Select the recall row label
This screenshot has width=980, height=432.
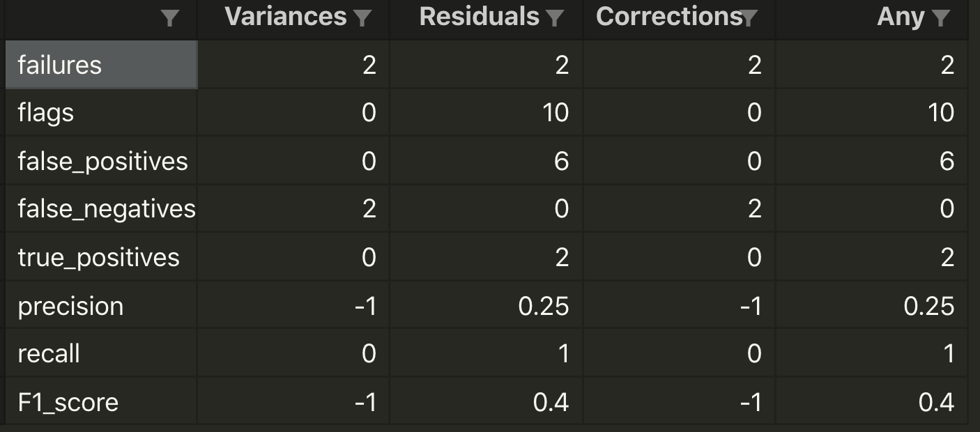coord(101,353)
